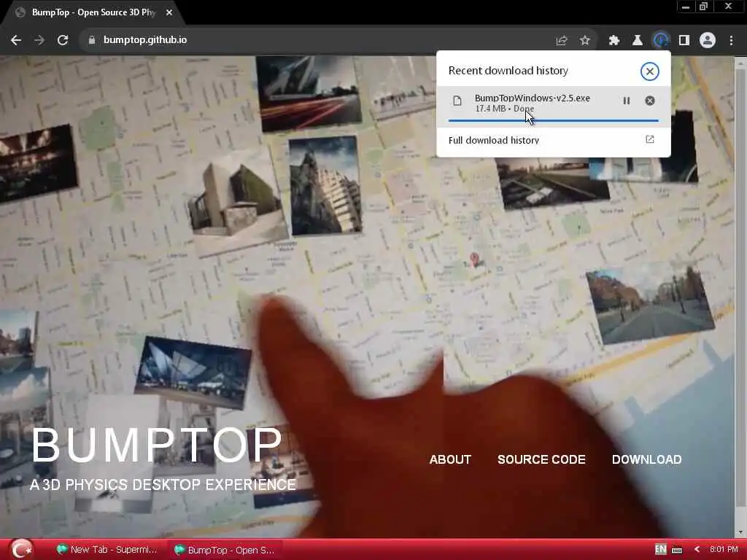Viewport: 747px width, 560px height.
Task: Open the SOURCE CODE link
Action: click(541, 459)
